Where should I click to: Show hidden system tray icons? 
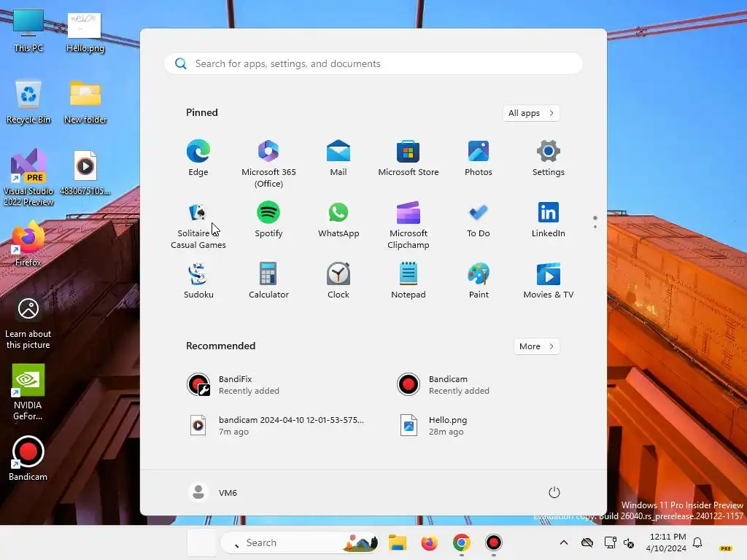(x=564, y=542)
